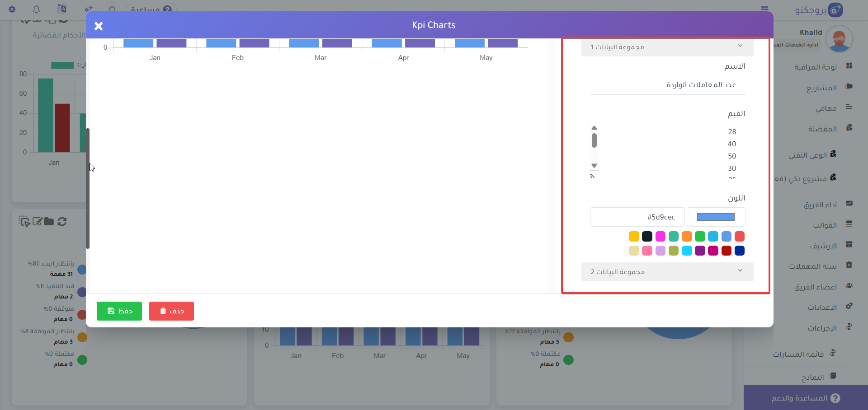Select the yellow color swatch
The height and width of the screenshot is (410, 868).
634,237
